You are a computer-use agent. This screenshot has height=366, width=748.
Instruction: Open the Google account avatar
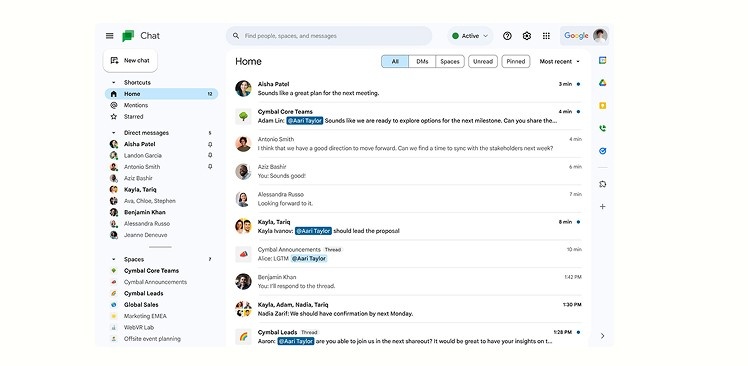600,36
